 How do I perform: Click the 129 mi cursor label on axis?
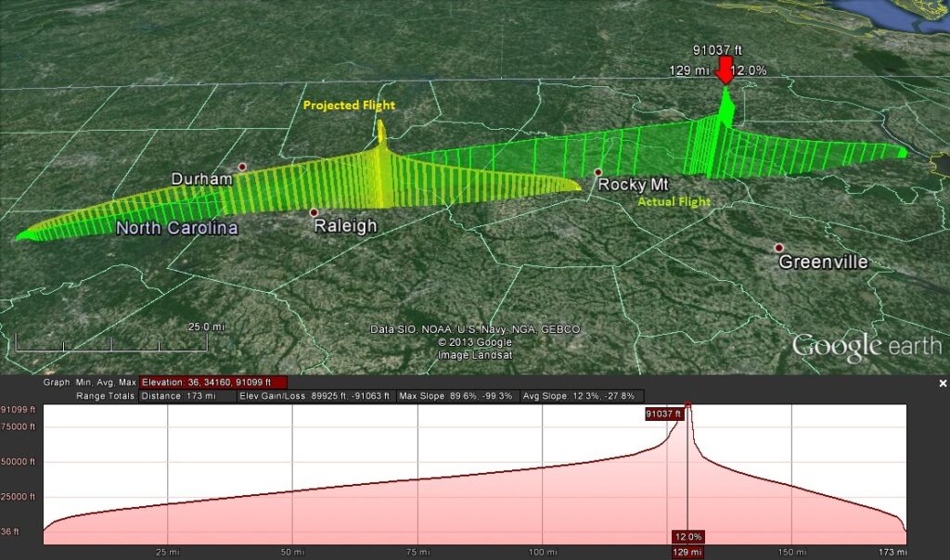click(687, 552)
